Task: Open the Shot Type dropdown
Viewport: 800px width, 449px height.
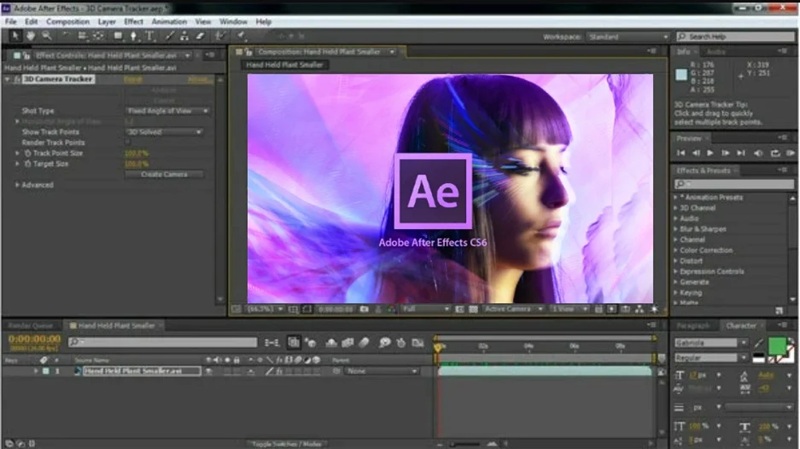Action: [x=168, y=111]
